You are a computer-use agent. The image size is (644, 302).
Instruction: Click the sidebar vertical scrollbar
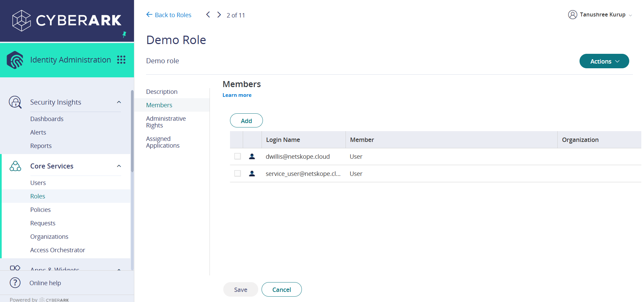132,131
